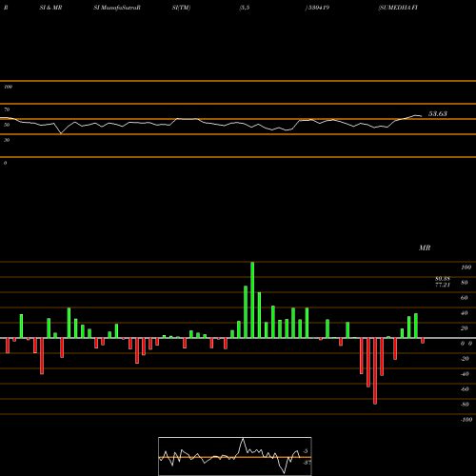The image size is (476, 476).
Task: Click the RSI axis label 30
Action: click(x=7, y=140)
